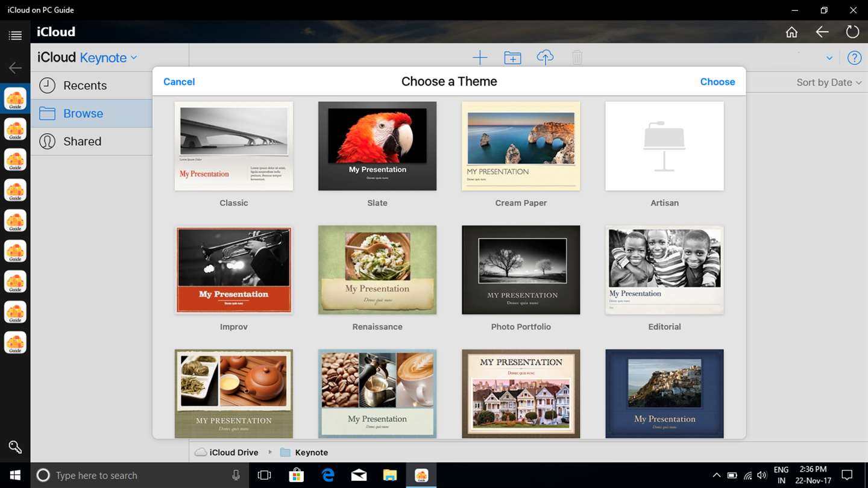868x488 pixels.
Task: Confirm theme with the Choose button
Action: click(x=717, y=82)
